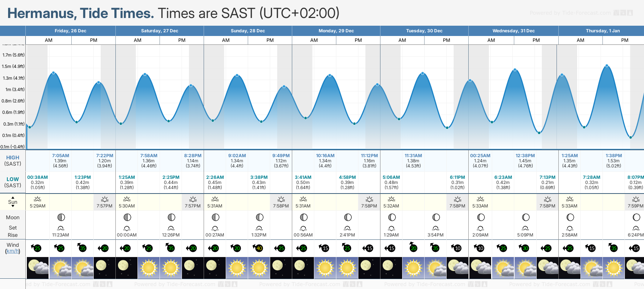Click the LOW (SAST) row label

coord(13,182)
